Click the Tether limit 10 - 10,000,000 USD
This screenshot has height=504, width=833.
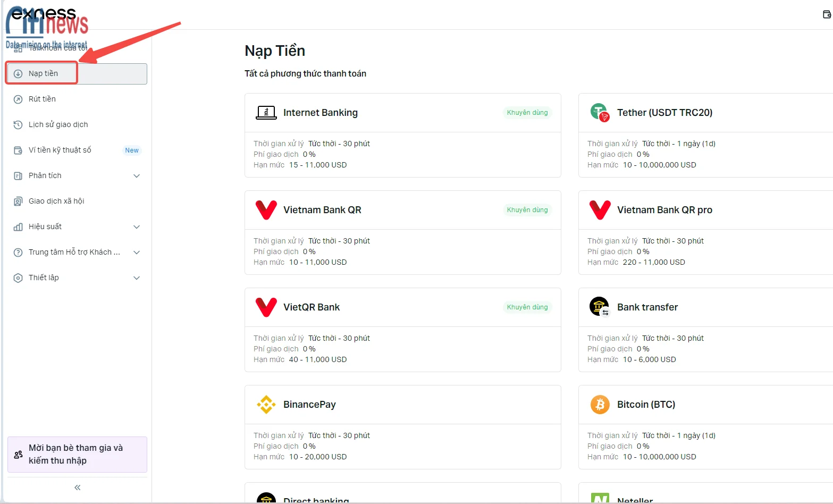659,165
